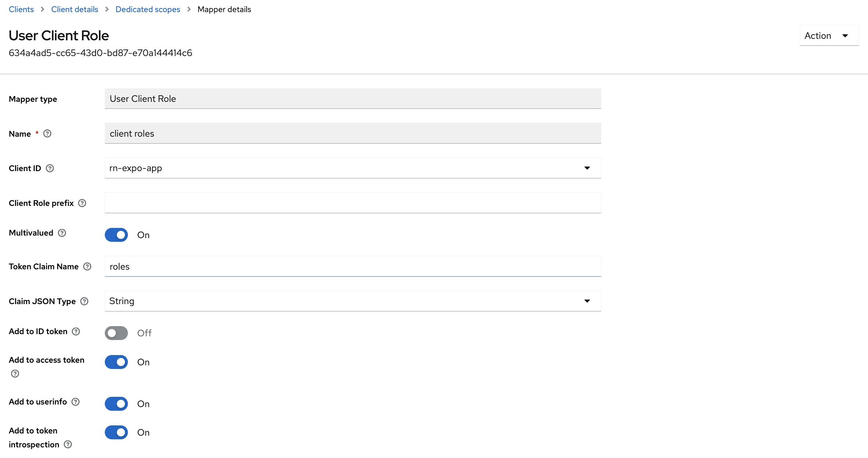The width and height of the screenshot is (868, 458).
Task: Click the Name field help icon
Action: pyautogui.click(x=49, y=133)
